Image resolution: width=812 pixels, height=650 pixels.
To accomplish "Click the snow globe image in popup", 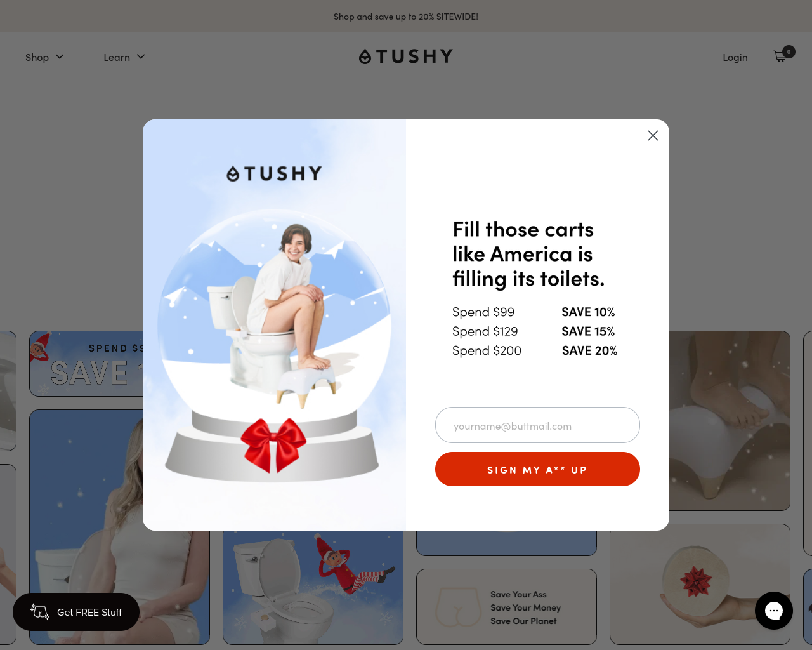I will click(x=274, y=346).
